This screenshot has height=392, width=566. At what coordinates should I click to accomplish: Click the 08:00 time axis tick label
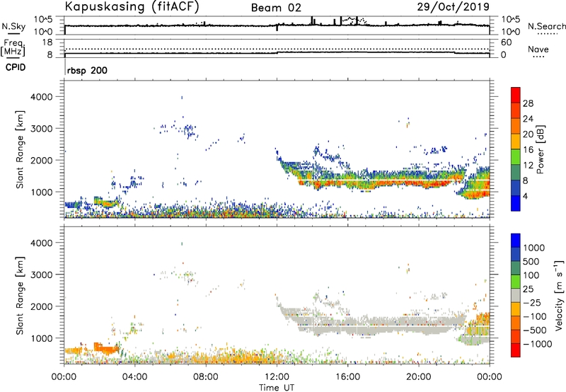(206, 377)
